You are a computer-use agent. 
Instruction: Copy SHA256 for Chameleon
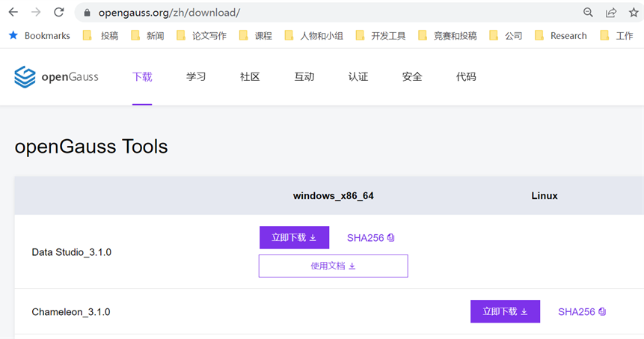click(582, 312)
